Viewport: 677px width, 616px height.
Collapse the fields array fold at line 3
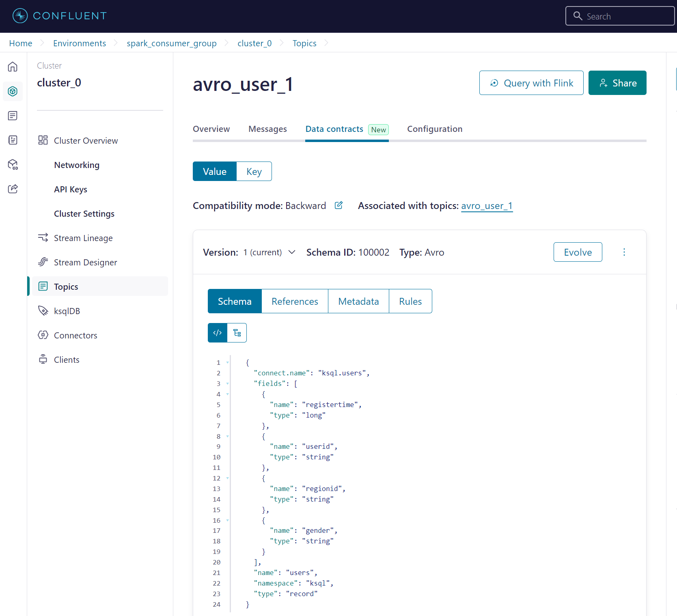click(x=228, y=383)
